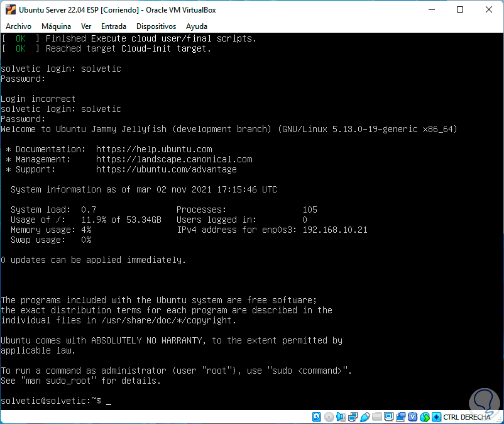
Task: Open the USB devices status icon
Action: tap(365, 417)
